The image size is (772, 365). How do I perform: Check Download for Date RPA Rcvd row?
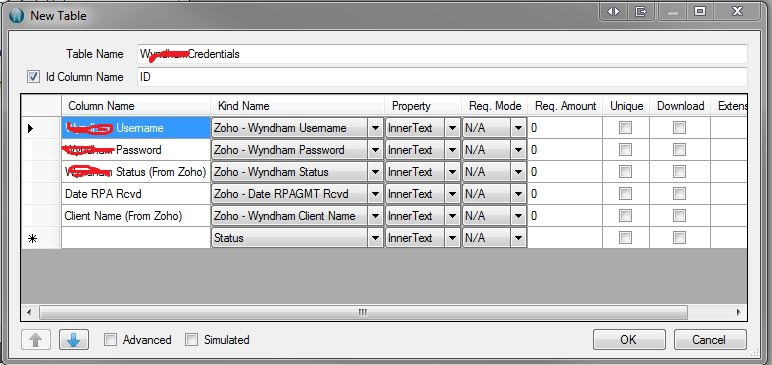tap(679, 194)
